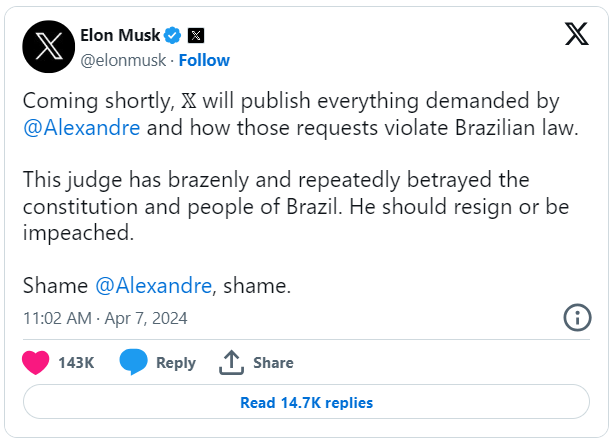Open the Read 14.7K replies button
The width and height of the screenshot is (615, 442).
(306, 402)
